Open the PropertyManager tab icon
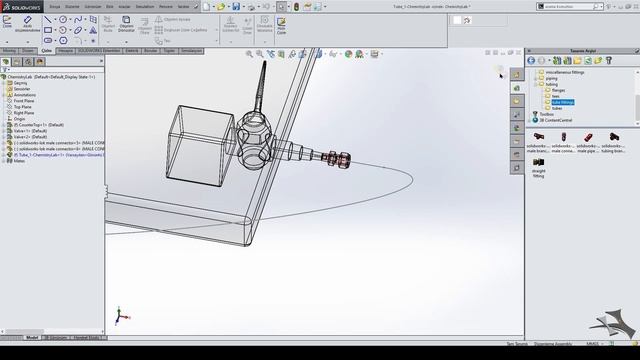 [17, 62]
